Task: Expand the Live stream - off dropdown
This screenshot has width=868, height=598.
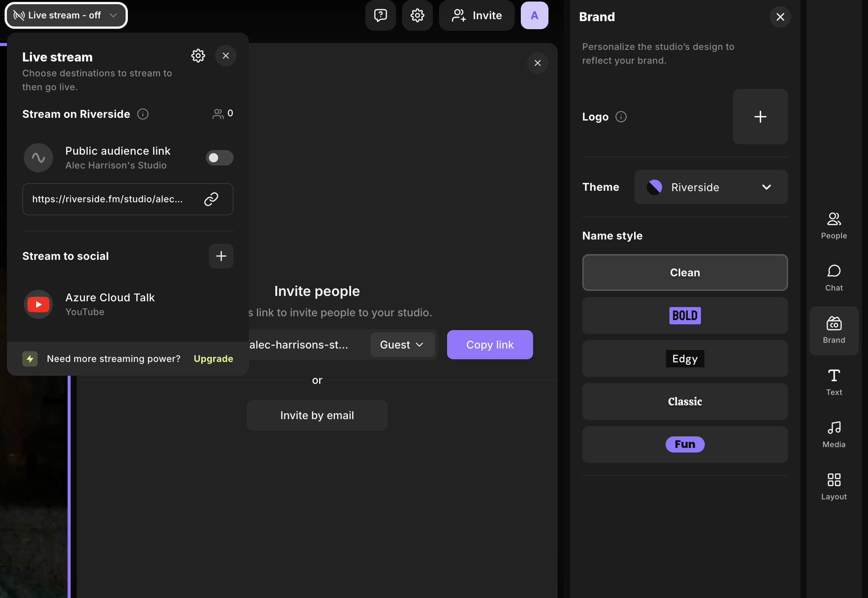Action: (x=66, y=15)
